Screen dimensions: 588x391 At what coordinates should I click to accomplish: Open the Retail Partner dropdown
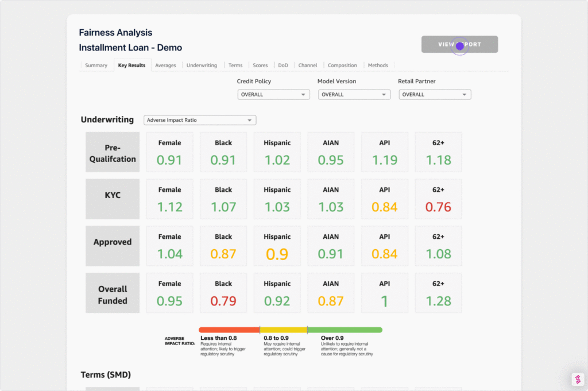tap(435, 95)
